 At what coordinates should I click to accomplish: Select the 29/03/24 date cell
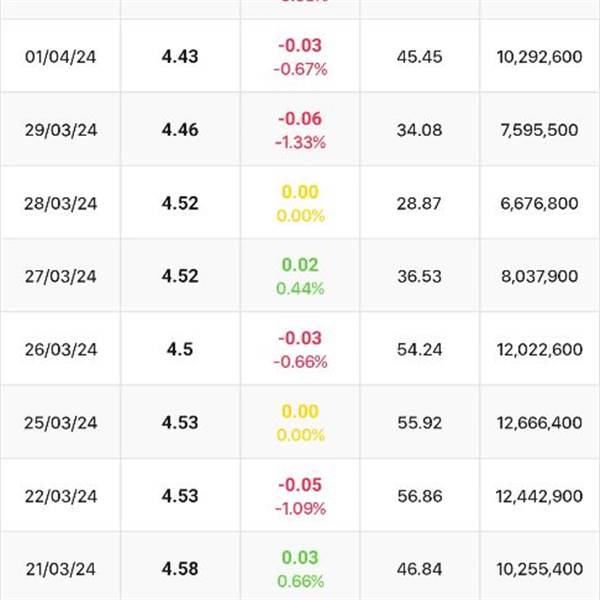point(61,130)
